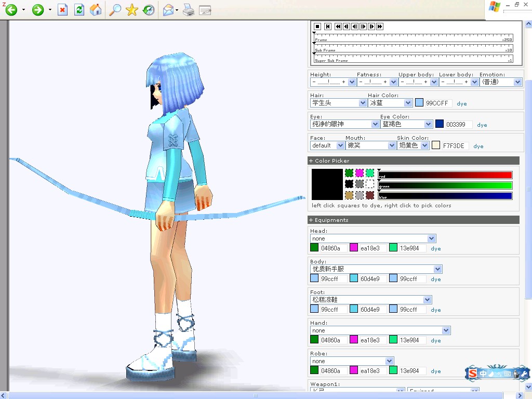Stop the animation playback
Viewport: 532px width, 399px height.
317,26
